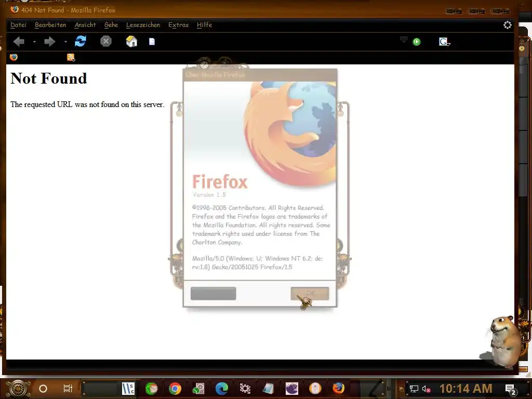Click the user agent string text in dialog
This screenshot has height=399, width=532.
click(x=257, y=262)
